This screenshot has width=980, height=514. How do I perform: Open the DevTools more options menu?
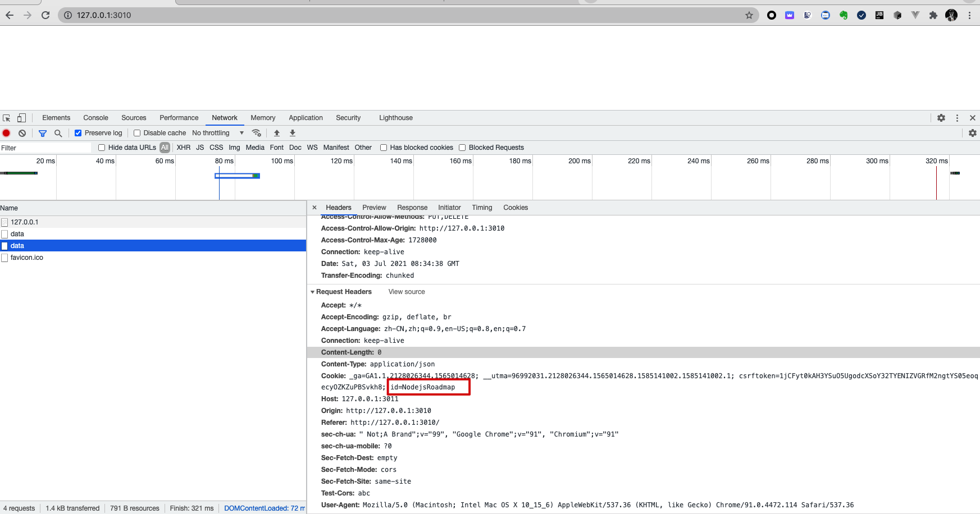tap(957, 118)
